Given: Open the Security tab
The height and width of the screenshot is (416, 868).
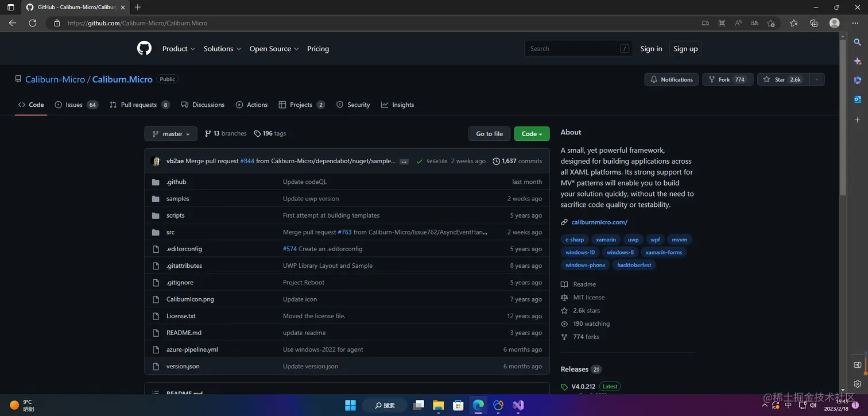Looking at the screenshot, I should pyautogui.click(x=353, y=105).
